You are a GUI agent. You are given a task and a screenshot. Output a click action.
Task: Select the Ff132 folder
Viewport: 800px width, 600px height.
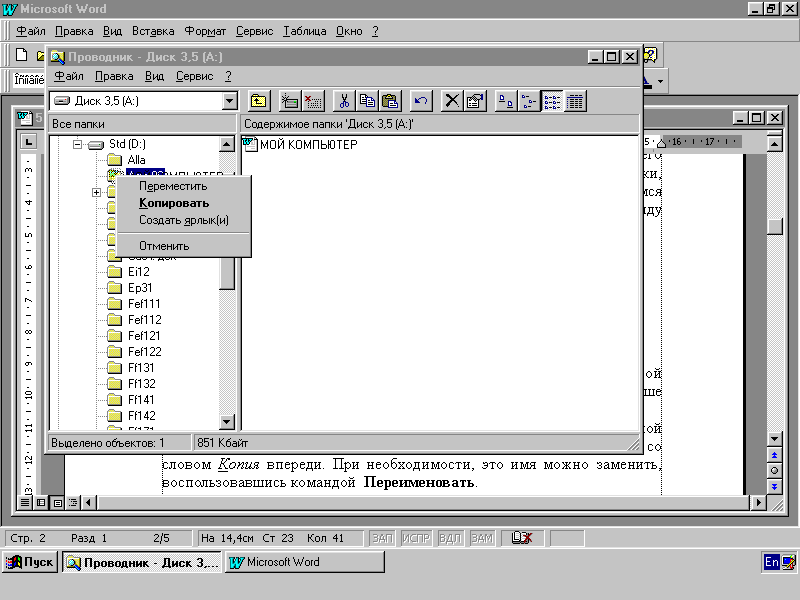[x=141, y=384]
